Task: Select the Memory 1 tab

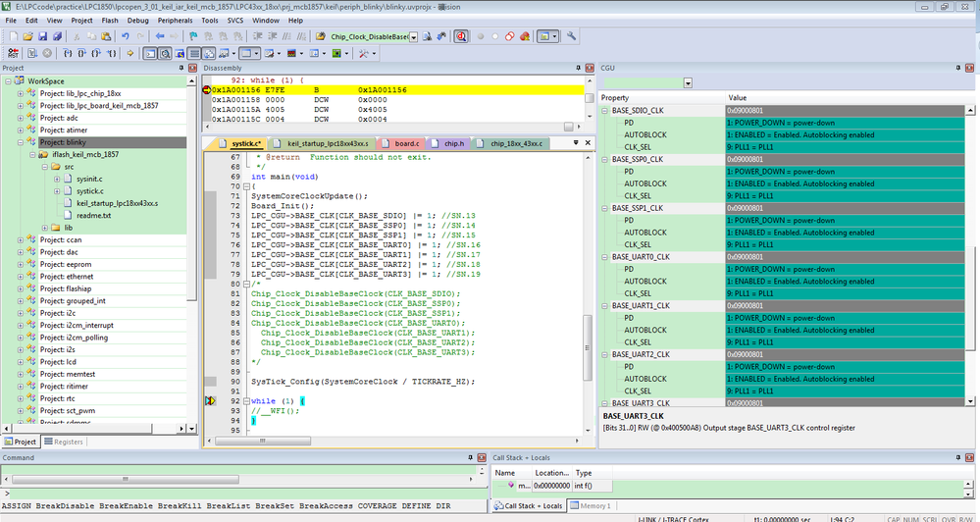Action: click(593, 505)
